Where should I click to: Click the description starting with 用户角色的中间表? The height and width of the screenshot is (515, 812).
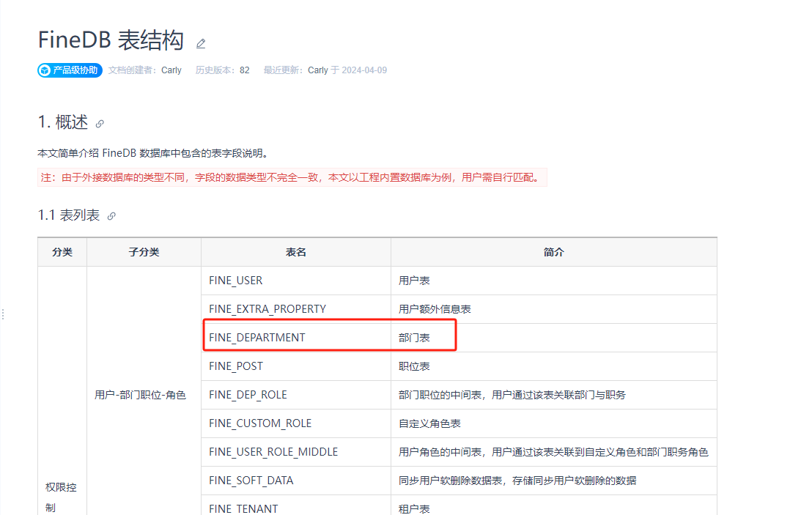click(x=553, y=452)
